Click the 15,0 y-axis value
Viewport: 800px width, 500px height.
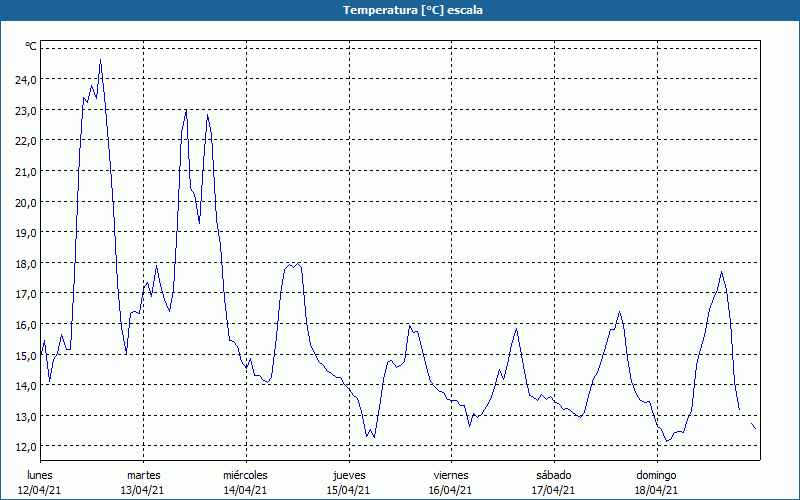coord(27,355)
